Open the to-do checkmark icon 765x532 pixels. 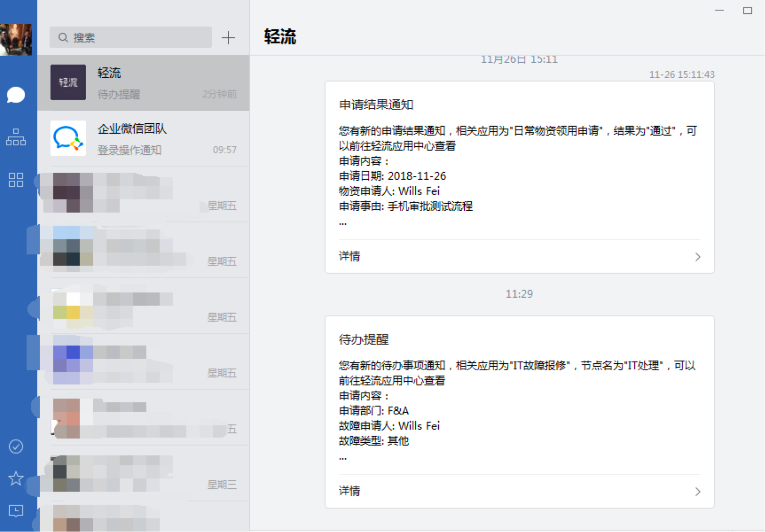(16, 447)
